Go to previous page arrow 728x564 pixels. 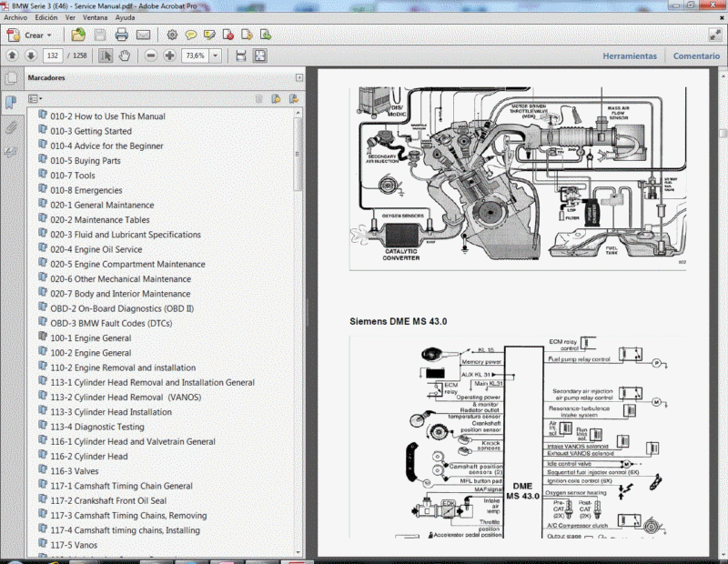pos(13,55)
